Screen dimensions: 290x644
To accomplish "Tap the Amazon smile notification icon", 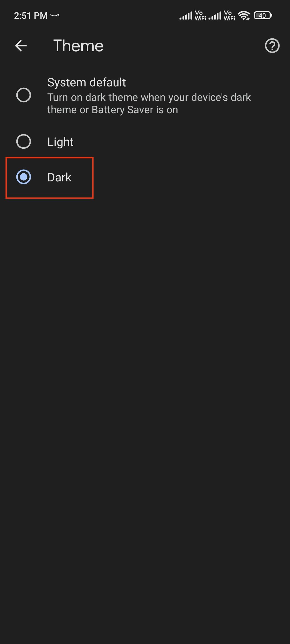I will [x=55, y=16].
